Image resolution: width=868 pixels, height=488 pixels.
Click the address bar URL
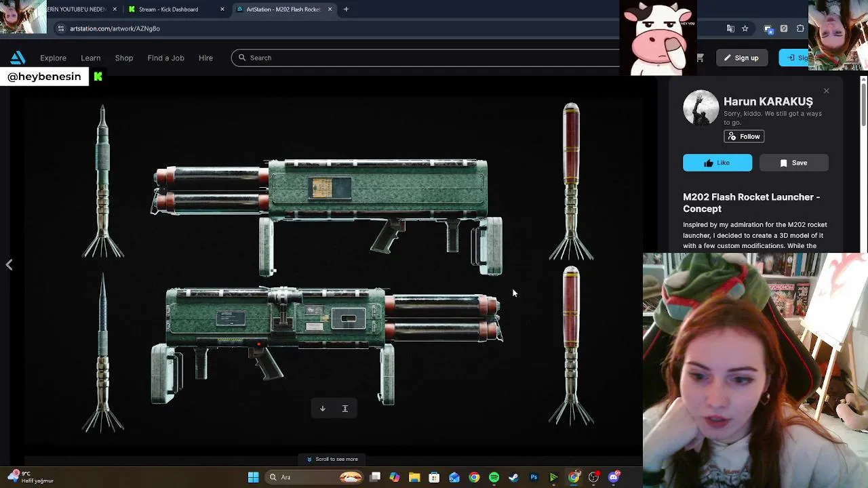(115, 28)
